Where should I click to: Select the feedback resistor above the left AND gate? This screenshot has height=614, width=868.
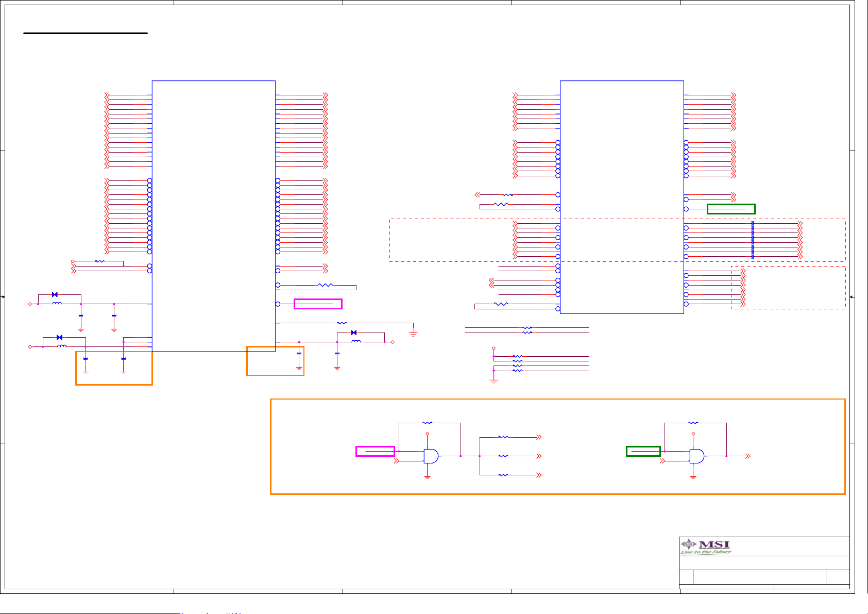pyautogui.click(x=428, y=423)
